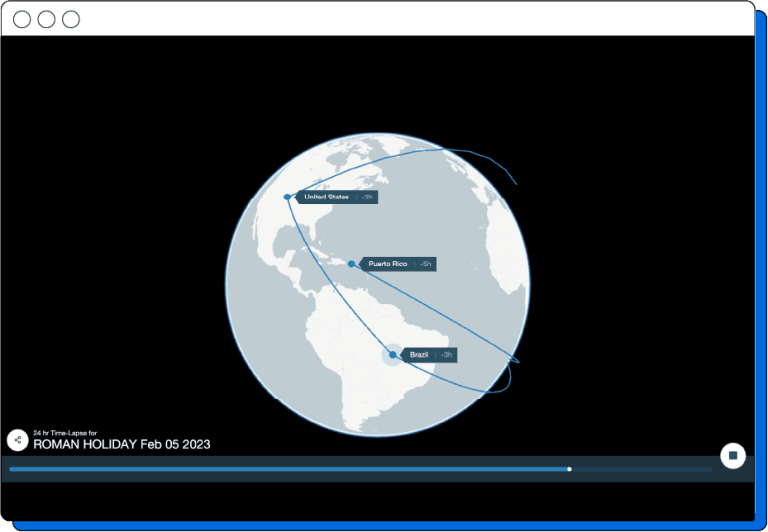Open the Brazil location label
The height and width of the screenshot is (532, 768).
419,355
